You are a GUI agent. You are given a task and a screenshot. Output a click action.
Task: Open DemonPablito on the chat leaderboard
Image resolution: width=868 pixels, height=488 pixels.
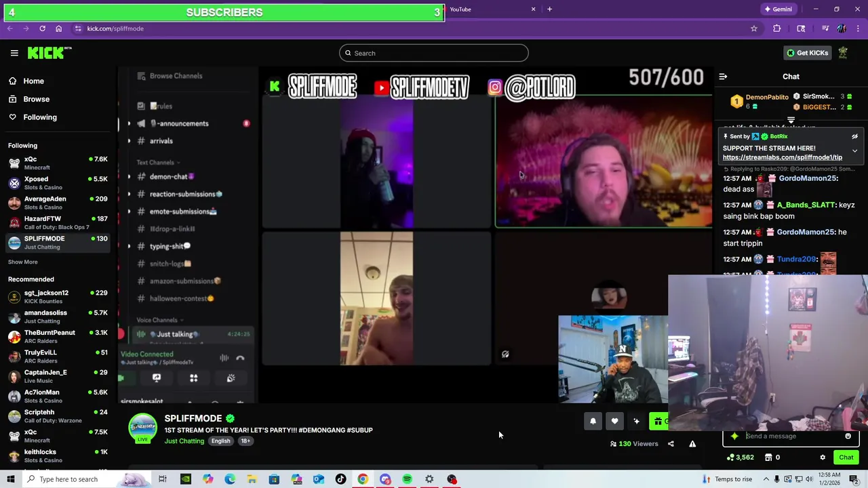(767, 97)
